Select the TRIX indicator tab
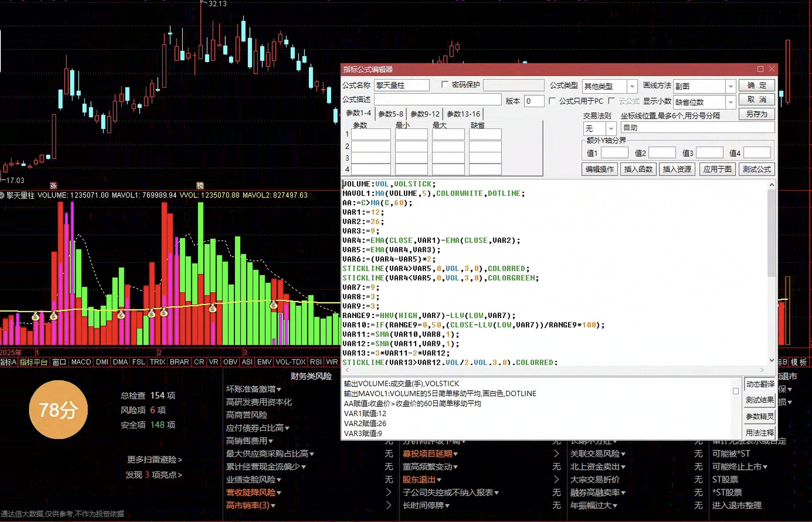Image resolution: width=812 pixels, height=522 pixels. [157, 362]
